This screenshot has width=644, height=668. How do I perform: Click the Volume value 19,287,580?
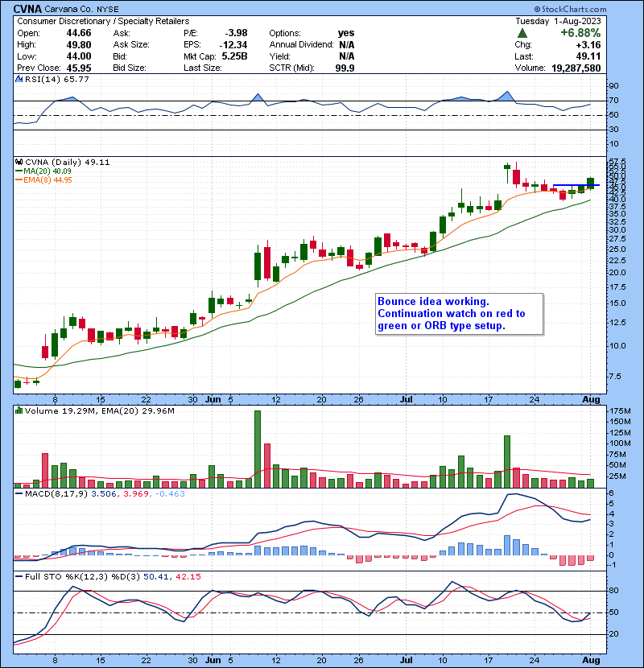coord(576,68)
